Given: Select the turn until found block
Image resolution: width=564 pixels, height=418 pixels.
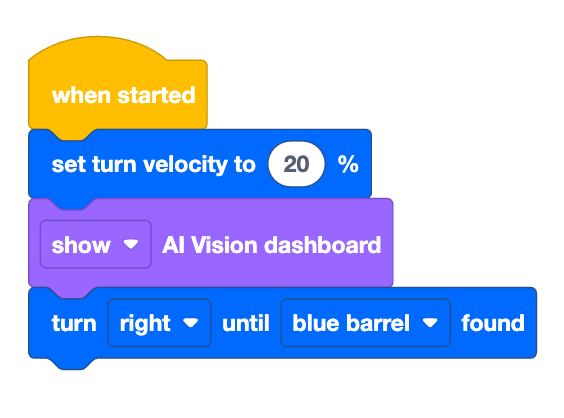Looking at the screenshot, I should point(282,323).
